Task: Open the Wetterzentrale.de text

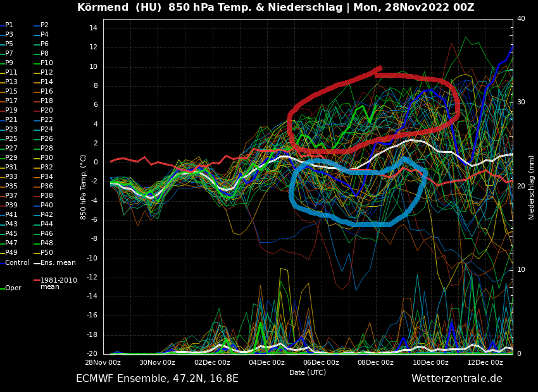Action: tap(456, 379)
